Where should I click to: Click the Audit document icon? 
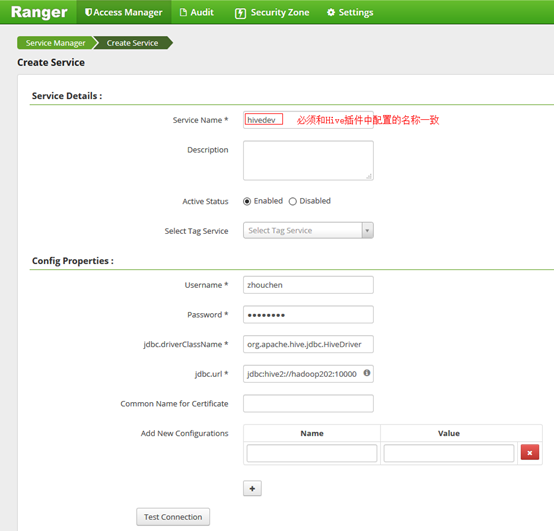click(183, 12)
